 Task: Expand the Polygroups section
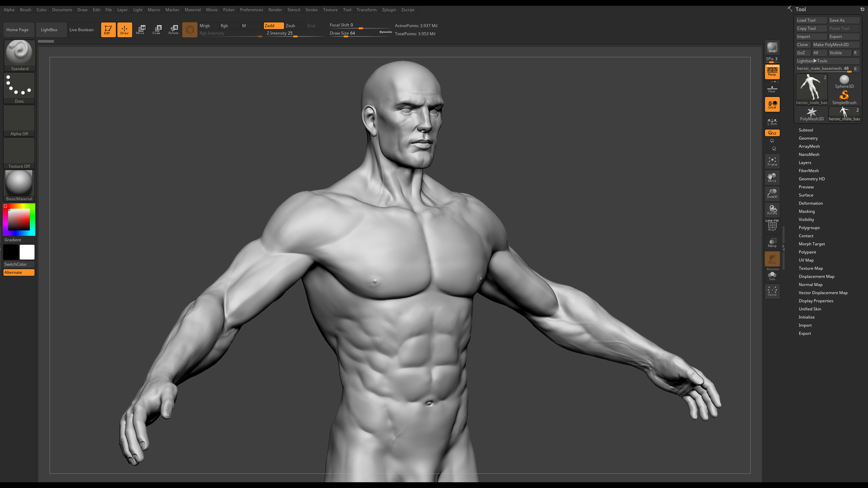(x=809, y=228)
